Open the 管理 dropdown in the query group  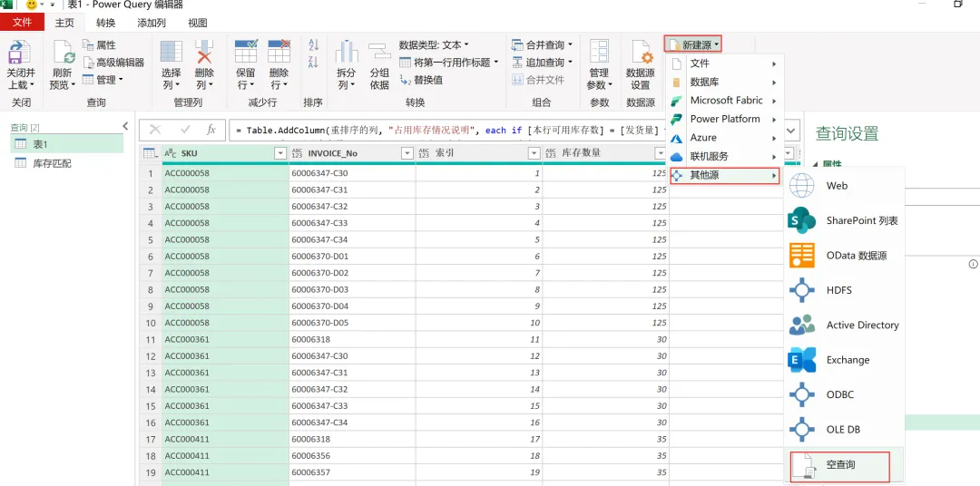point(102,80)
